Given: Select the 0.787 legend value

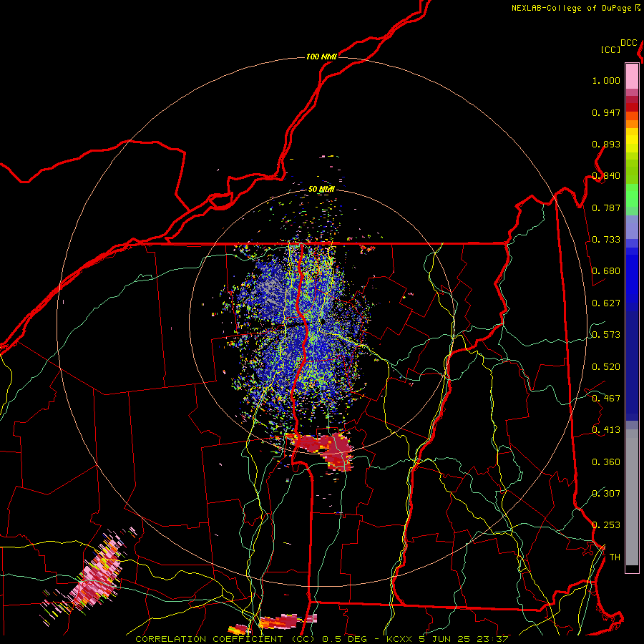Looking at the screenshot, I should [606, 208].
